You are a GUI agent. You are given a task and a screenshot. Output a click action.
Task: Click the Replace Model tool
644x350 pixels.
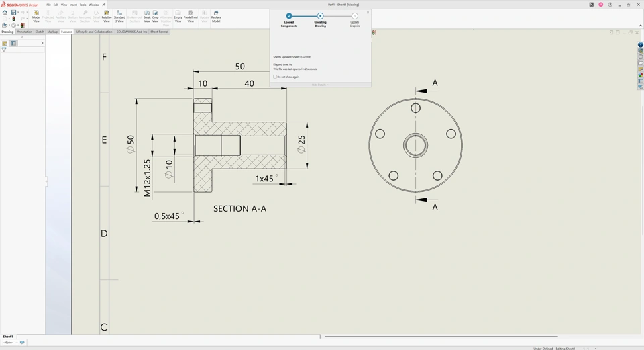point(216,16)
